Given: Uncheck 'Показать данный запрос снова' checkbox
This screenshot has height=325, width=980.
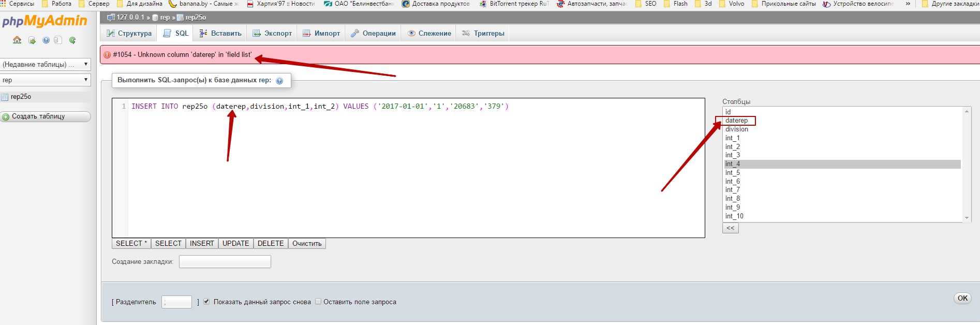Looking at the screenshot, I should 206,302.
